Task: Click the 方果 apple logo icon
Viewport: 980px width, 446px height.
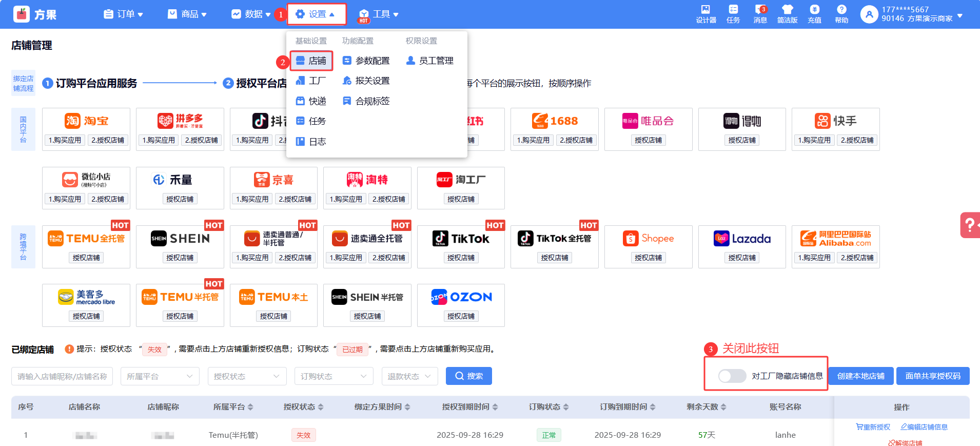Action: point(22,14)
